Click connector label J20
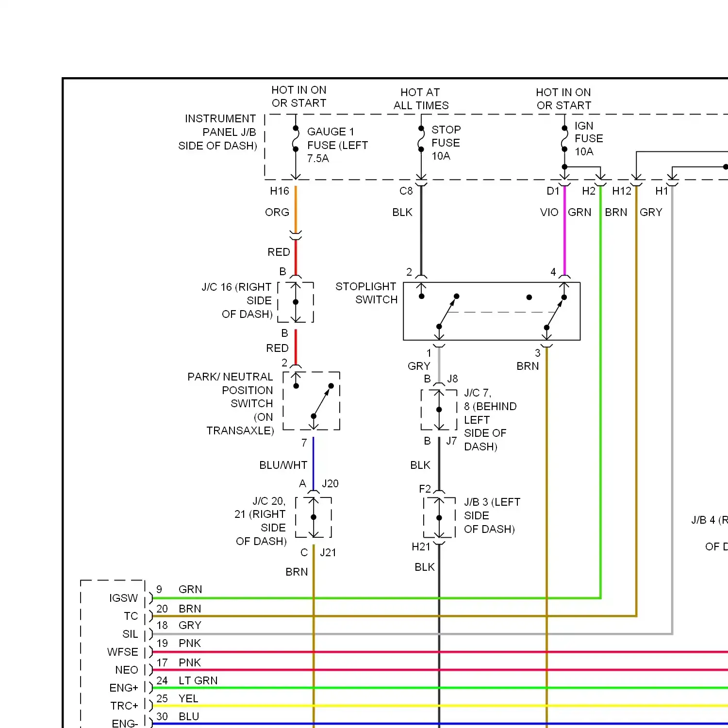Screen dimensions: 728x728 (x=330, y=484)
